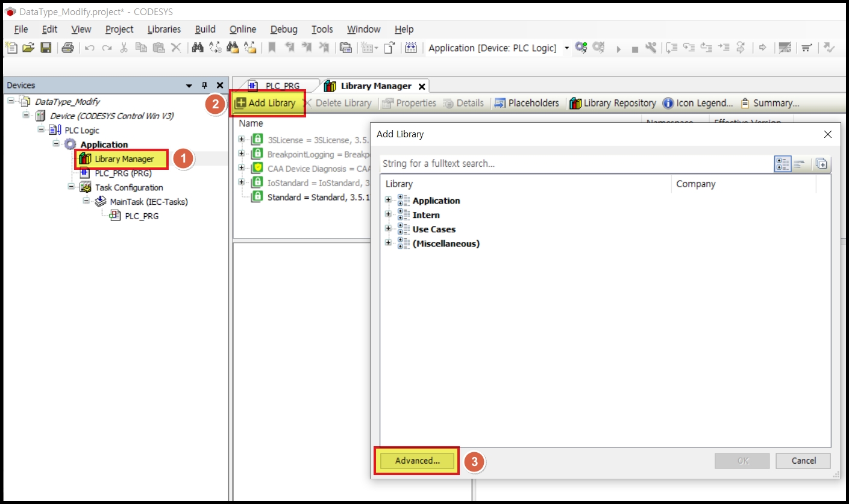
Task: Open Find with the first binoculars icon
Action: pos(198,48)
